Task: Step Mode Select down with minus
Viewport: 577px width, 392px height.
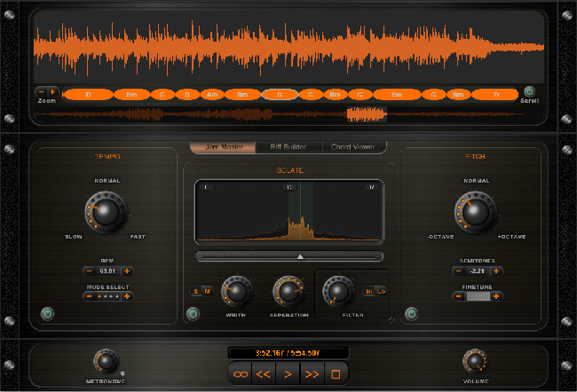Action: pyautogui.click(x=90, y=296)
